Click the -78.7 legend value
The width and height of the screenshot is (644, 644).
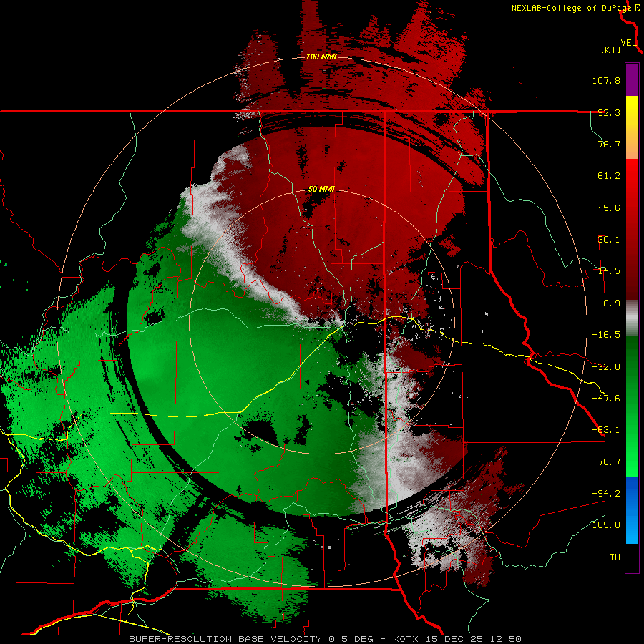606,462
